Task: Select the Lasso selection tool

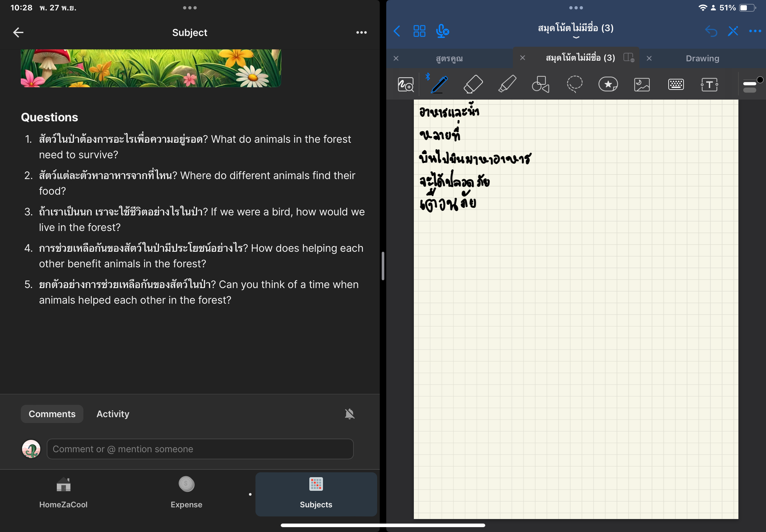Action: point(574,84)
